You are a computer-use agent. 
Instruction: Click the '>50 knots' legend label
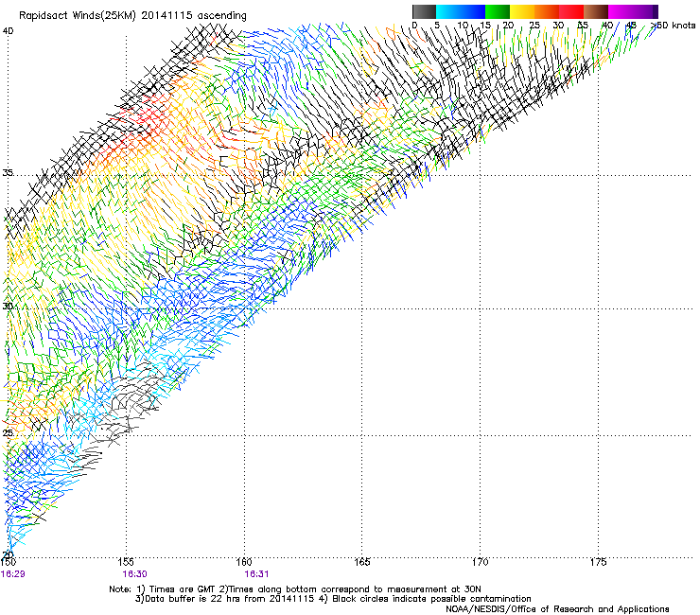673,26
